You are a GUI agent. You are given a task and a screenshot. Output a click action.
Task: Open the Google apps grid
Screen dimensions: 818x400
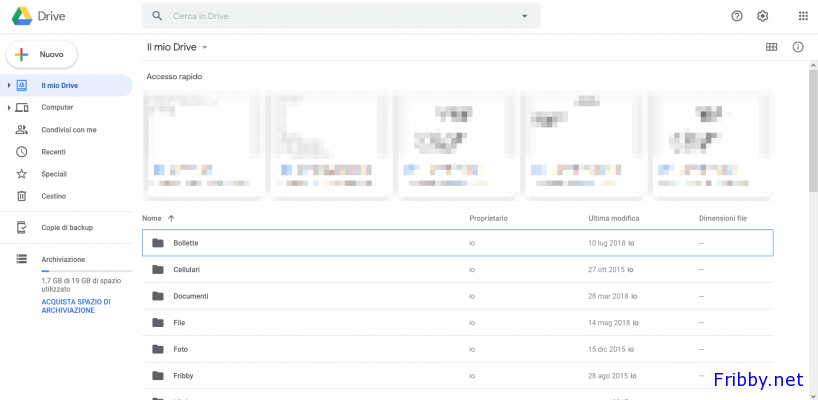(803, 16)
